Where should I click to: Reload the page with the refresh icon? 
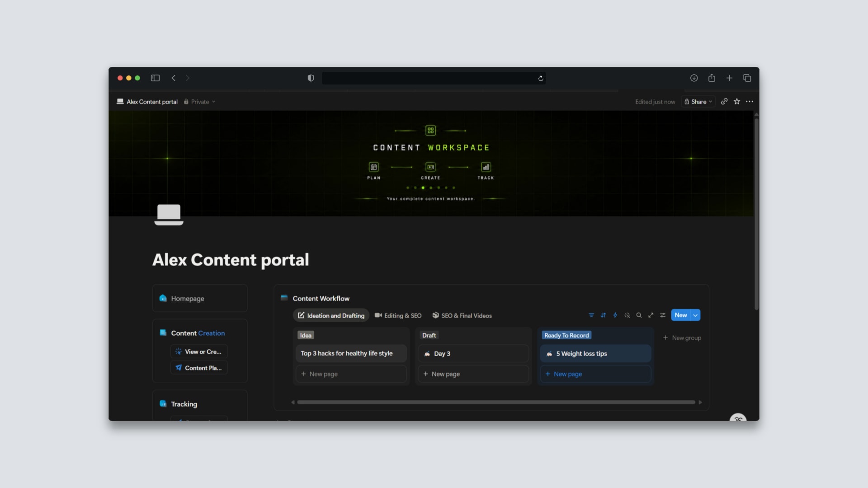[x=540, y=79]
